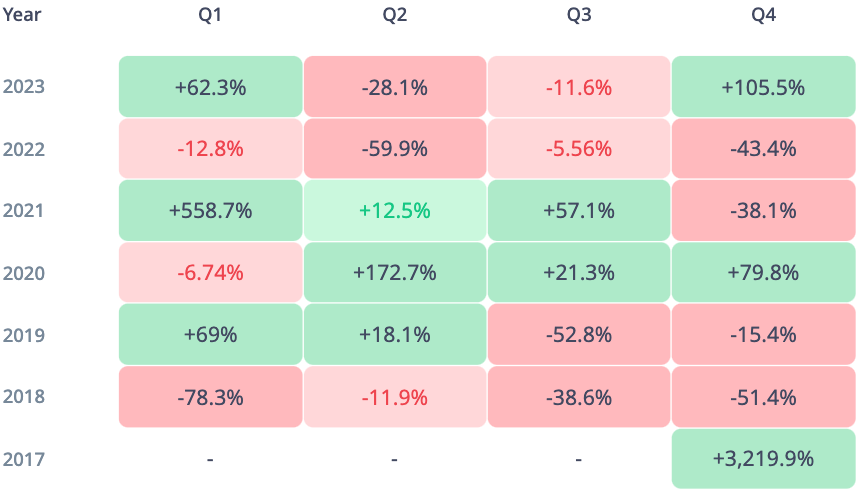The image size is (857, 490).
Task: Click the Q2 column header
Action: (395, 15)
